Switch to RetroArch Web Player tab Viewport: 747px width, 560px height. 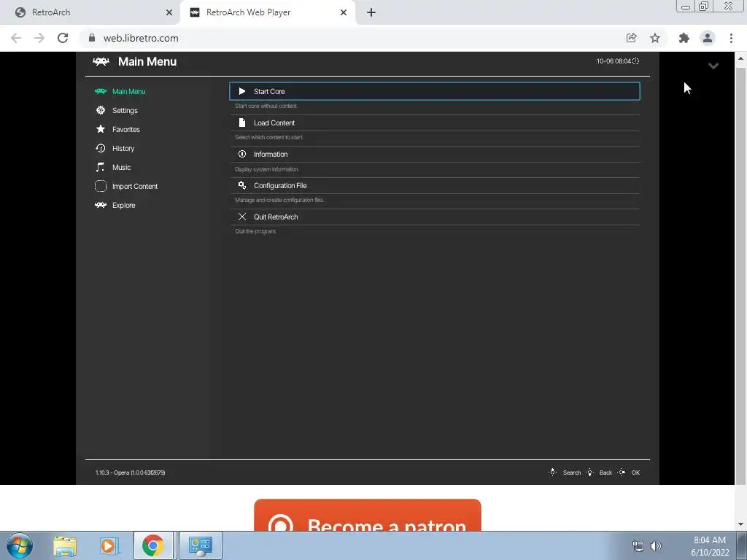click(267, 12)
